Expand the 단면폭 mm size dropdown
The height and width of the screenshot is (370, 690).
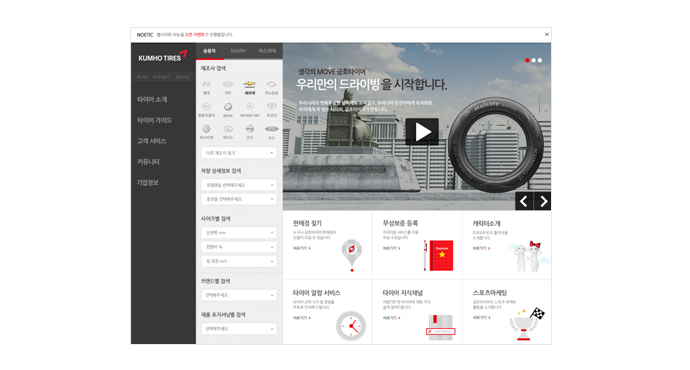pos(239,232)
